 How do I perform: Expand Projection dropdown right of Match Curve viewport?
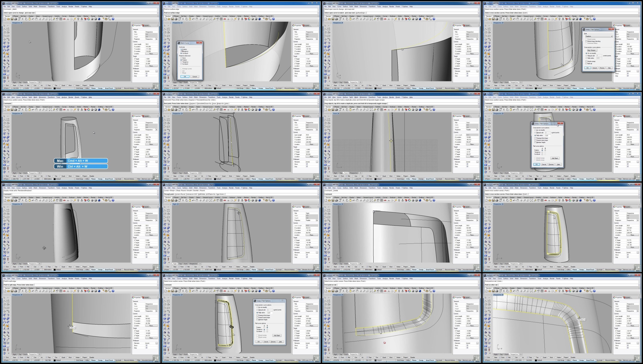coord(317,39)
